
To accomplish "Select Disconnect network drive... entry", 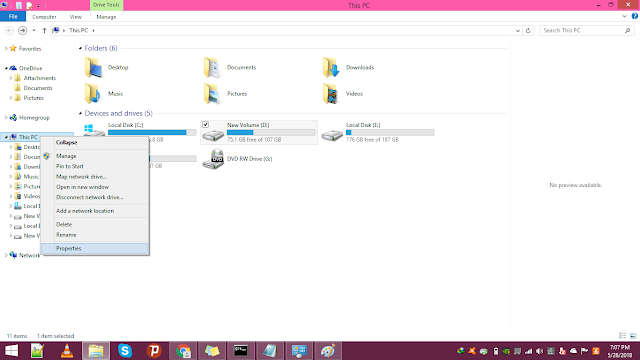I will (x=95, y=197).
